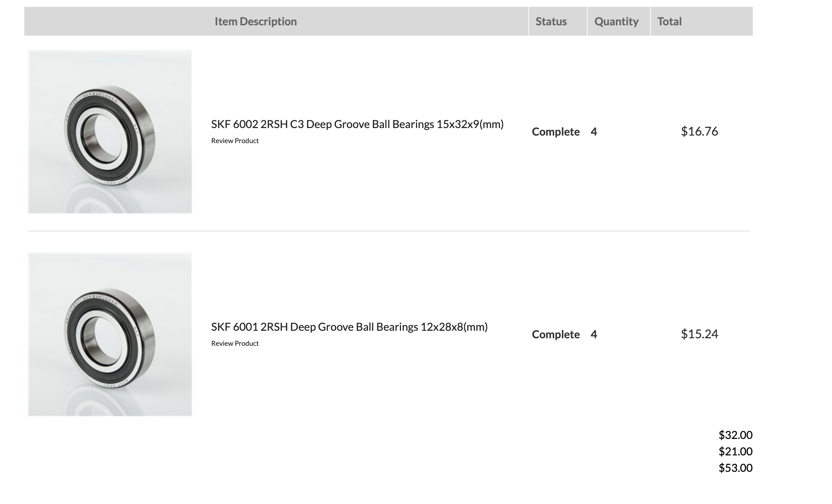This screenshot has width=832, height=504.
Task: Click the Total column header
Action: tap(669, 22)
